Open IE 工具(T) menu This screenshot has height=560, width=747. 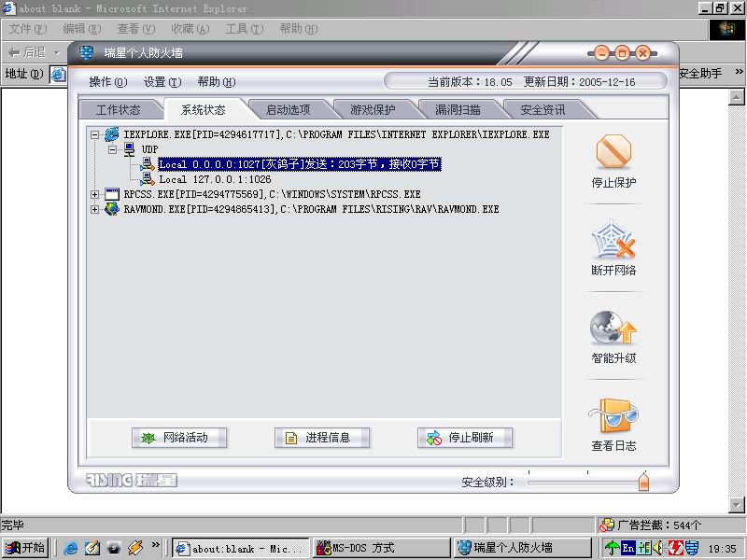point(245,29)
